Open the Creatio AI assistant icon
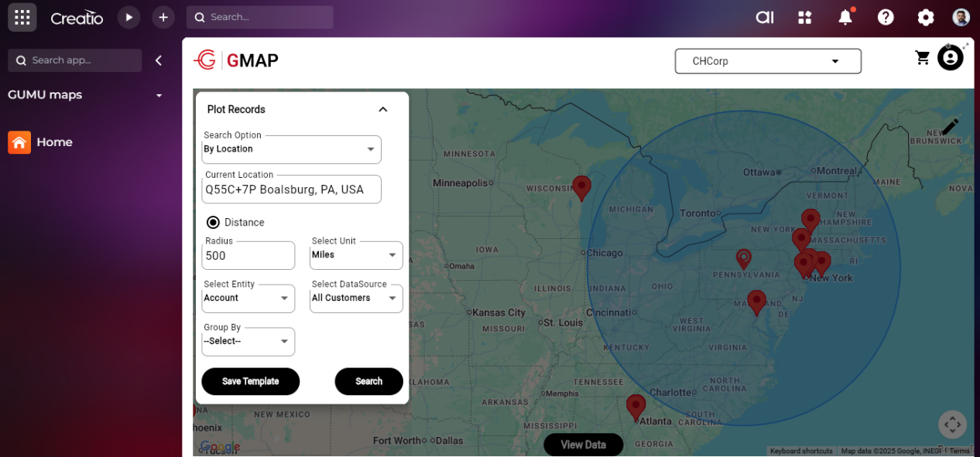Image resolution: width=980 pixels, height=457 pixels. click(765, 17)
